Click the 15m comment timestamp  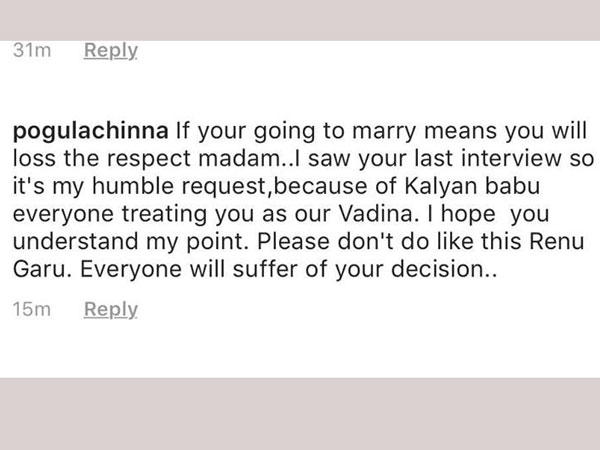pos(32,309)
